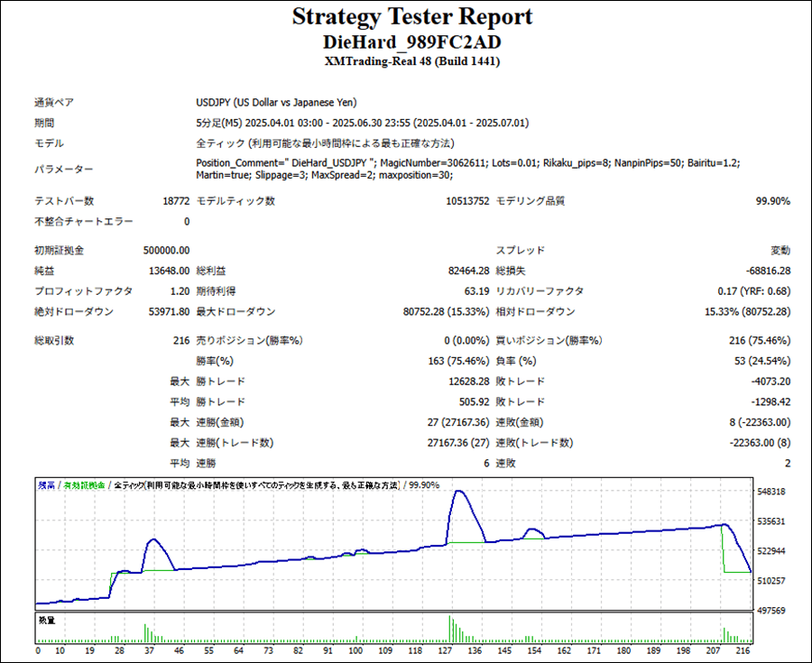The width and height of the screenshot is (812, 663).
Task: Click the balance curve's highest peak
Action: [459, 491]
